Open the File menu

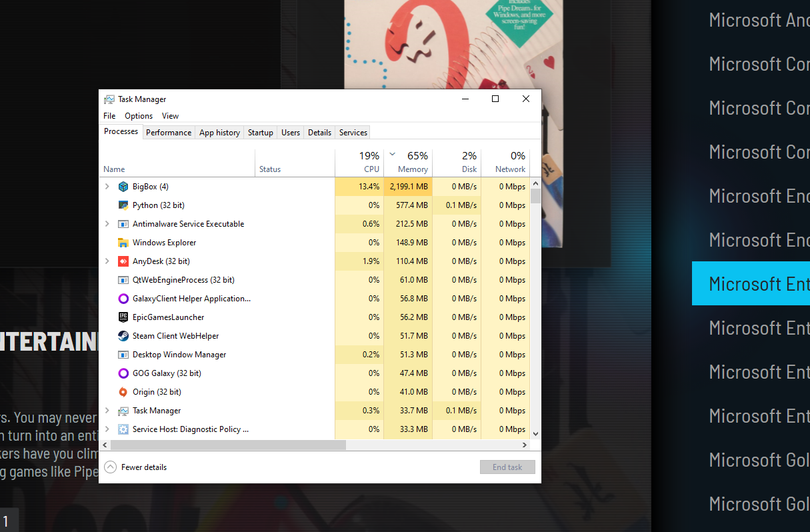click(x=109, y=116)
